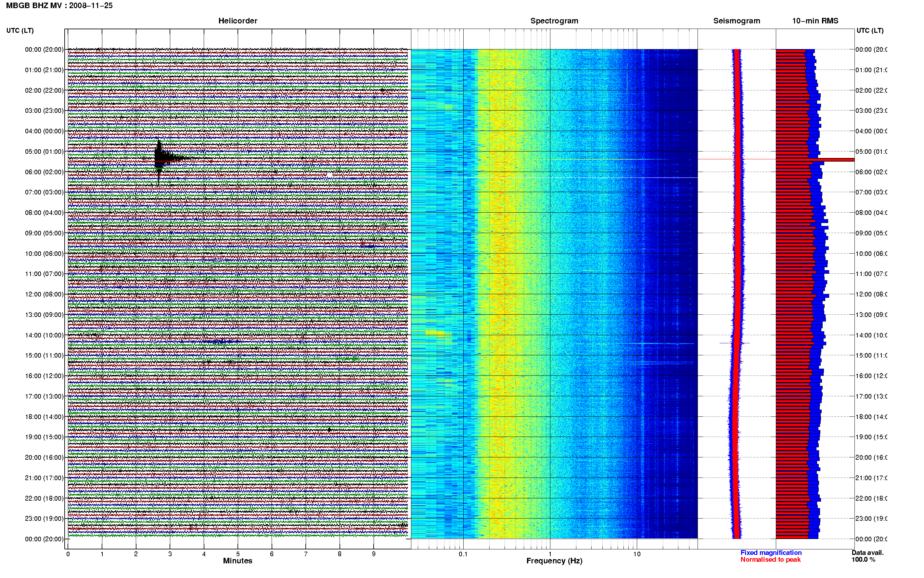
Task: Click the left time label '15:00 (11:00)'
Action: pyautogui.click(x=44, y=355)
